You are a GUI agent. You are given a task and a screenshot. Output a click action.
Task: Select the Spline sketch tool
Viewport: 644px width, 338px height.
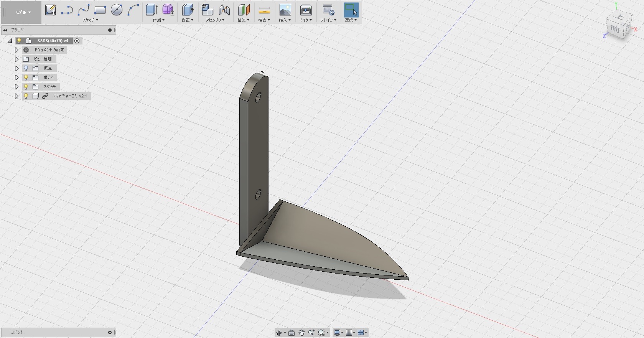(x=84, y=10)
